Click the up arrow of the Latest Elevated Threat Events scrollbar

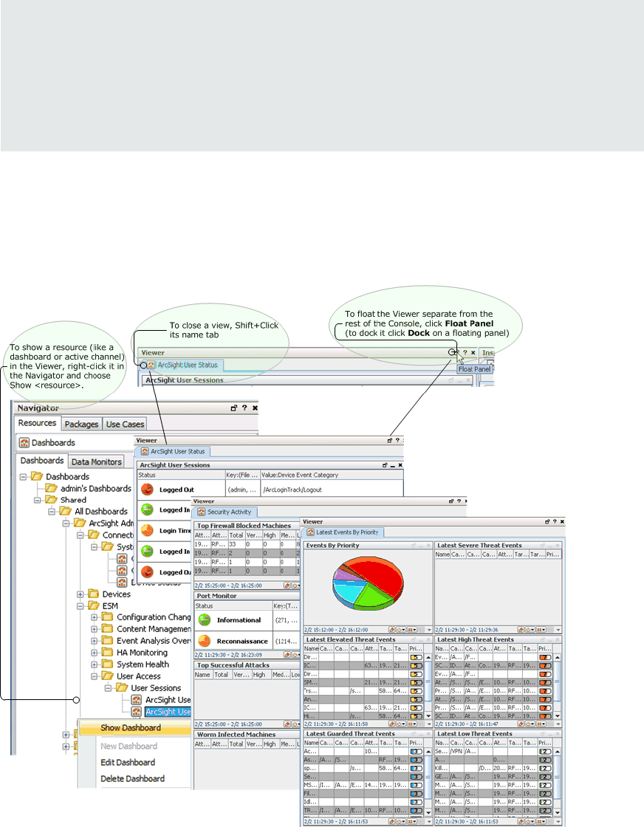[428, 658]
